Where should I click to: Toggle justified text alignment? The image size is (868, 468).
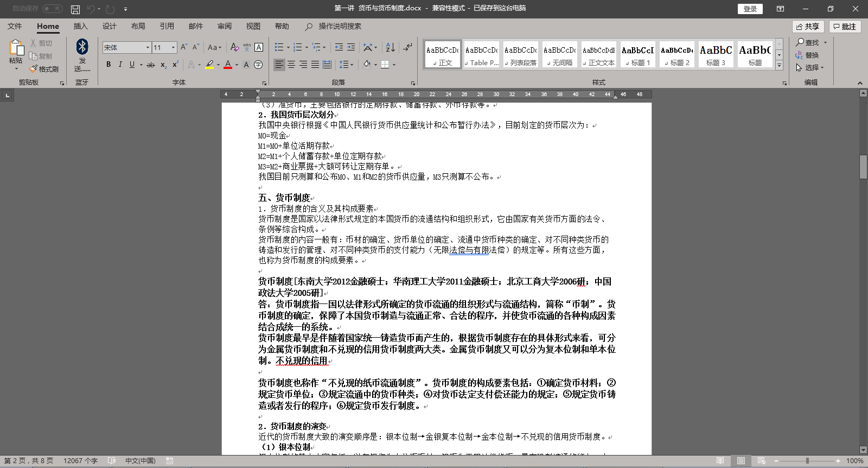315,65
